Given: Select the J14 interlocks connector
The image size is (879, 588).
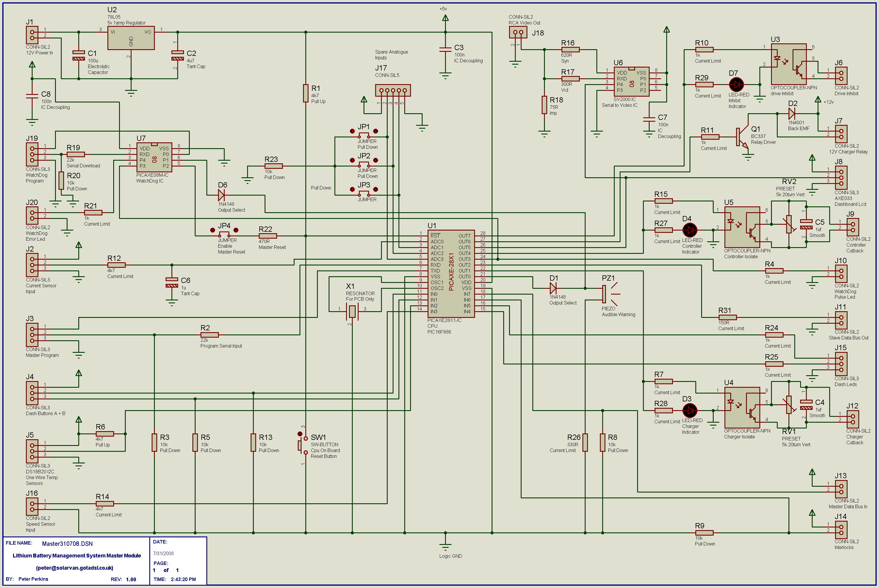Looking at the screenshot, I should (841, 530).
